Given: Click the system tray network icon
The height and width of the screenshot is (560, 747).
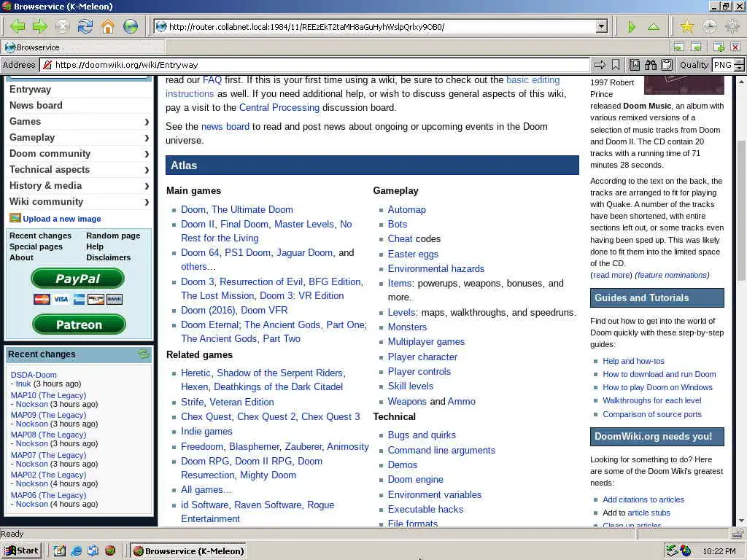Looking at the screenshot, I should pos(672,551).
